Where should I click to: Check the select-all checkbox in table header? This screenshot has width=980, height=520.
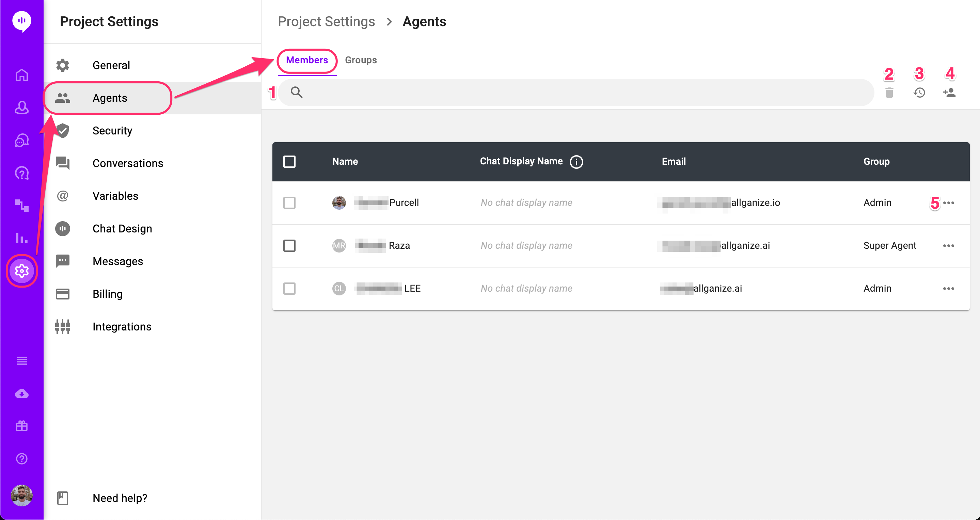point(289,162)
